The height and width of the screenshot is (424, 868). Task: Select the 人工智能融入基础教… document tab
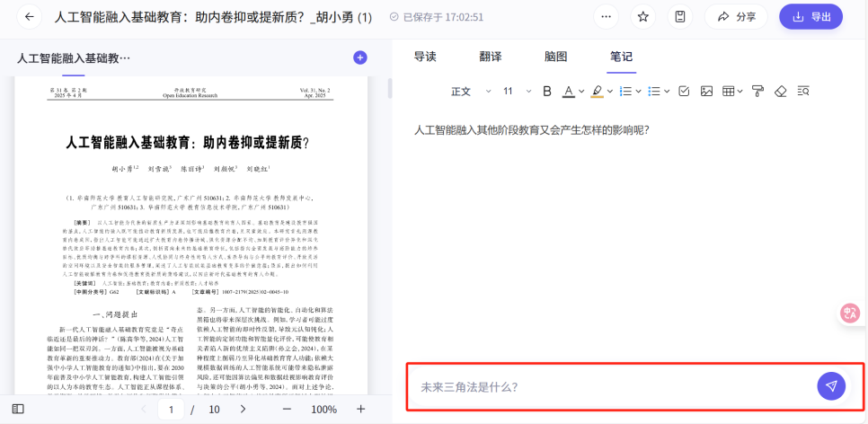coord(74,57)
